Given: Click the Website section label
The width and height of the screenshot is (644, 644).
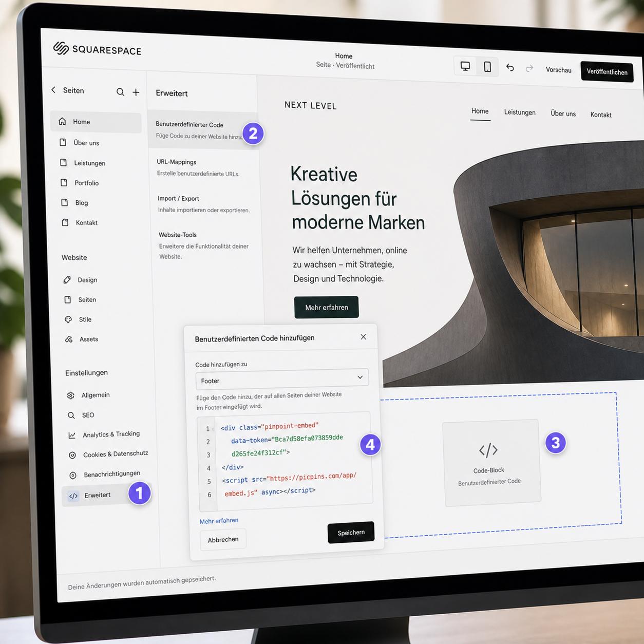Looking at the screenshot, I should tap(74, 257).
